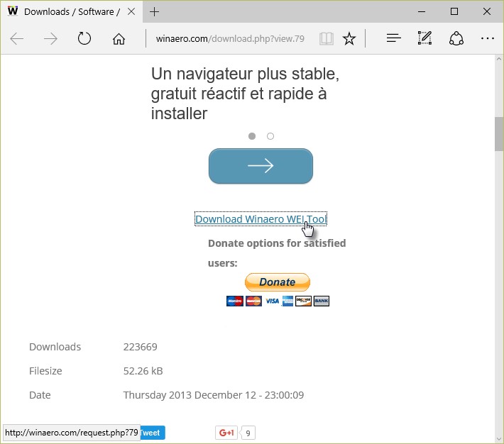This screenshot has height=444, width=504.
Task: Open the Hub panel
Action: (x=394, y=39)
